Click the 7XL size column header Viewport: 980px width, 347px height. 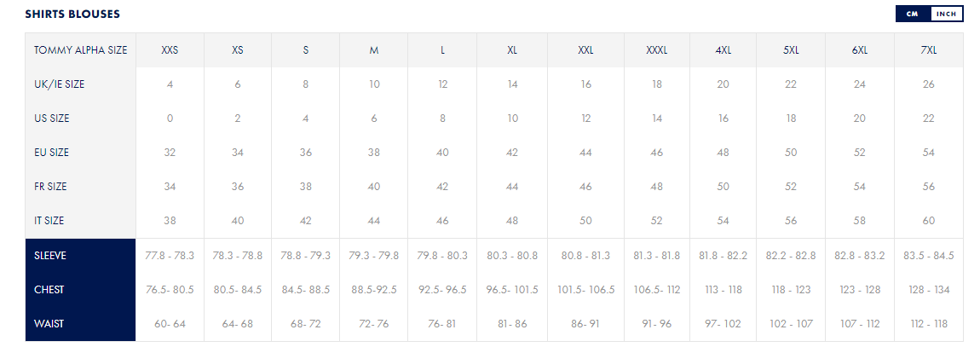click(929, 50)
